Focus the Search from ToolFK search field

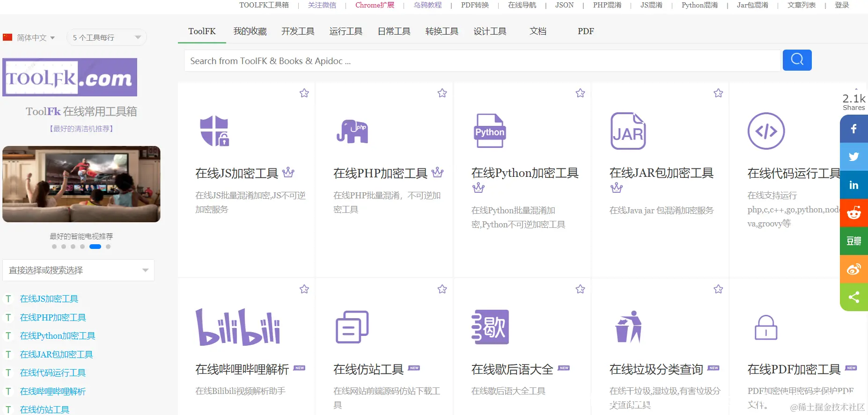point(483,61)
